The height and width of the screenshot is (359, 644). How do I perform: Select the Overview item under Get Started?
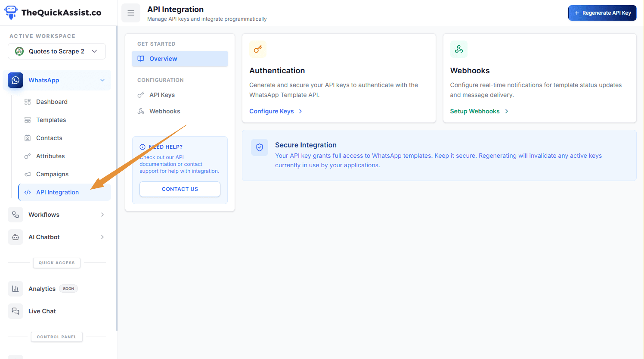163,59
